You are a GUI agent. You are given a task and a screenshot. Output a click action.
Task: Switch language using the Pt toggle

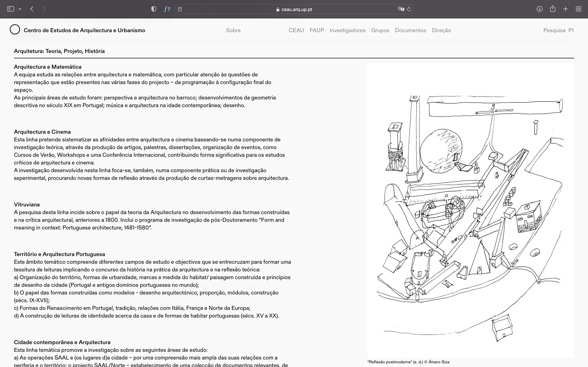tap(571, 30)
